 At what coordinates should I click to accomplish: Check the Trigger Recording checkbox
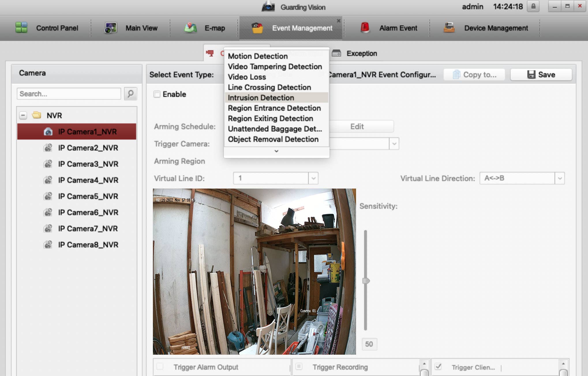tap(299, 366)
